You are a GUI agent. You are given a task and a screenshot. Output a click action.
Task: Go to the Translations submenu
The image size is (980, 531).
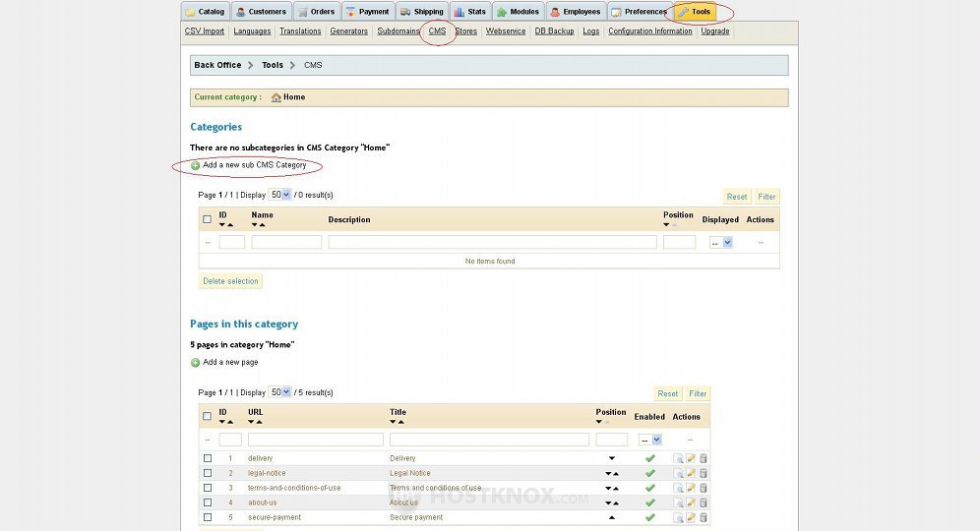click(x=300, y=31)
